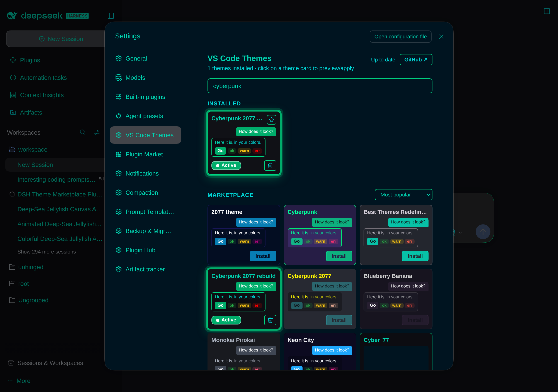Open General settings tab
The image size is (558, 392).
point(145,59)
